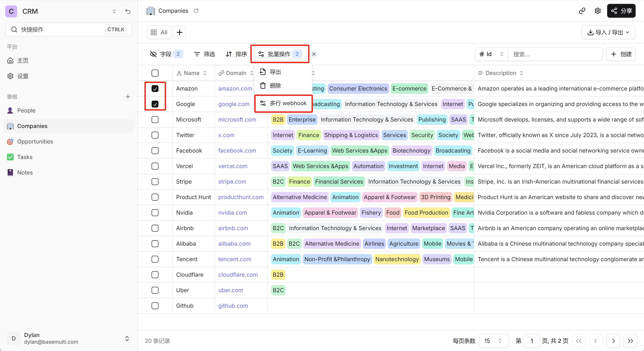Viewport: 644px width, 351px height.
Task: Sort by the Domain column header
Action: 236,73
